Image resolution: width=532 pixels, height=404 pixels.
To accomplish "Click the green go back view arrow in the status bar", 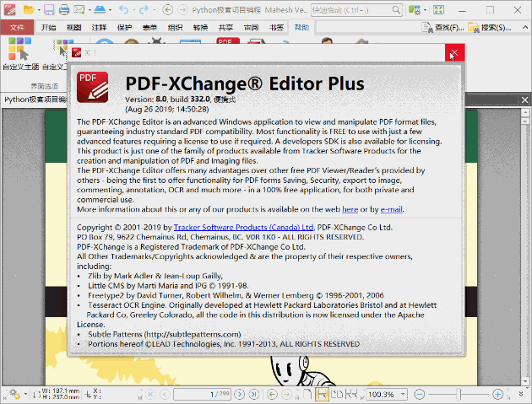I will click(x=272, y=394).
